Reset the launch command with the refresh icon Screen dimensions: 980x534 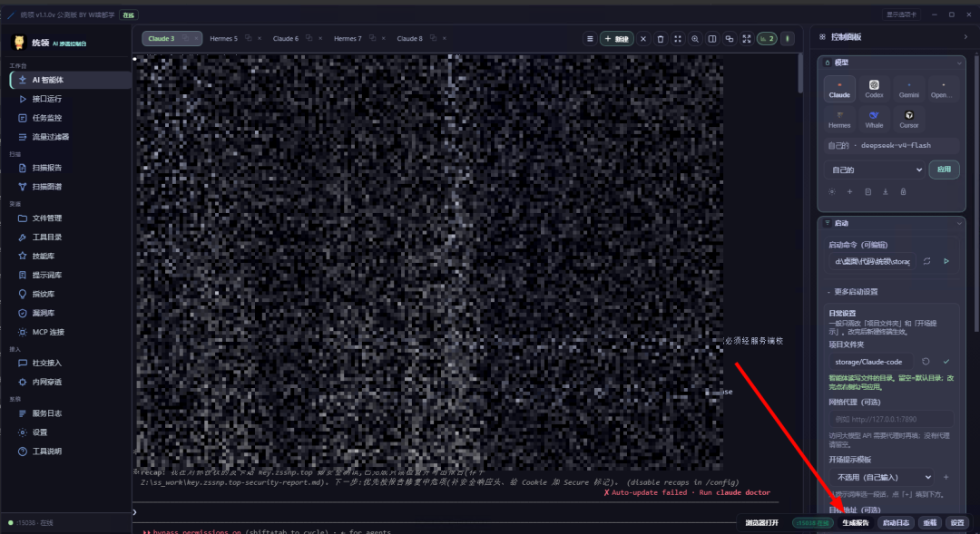(x=926, y=262)
